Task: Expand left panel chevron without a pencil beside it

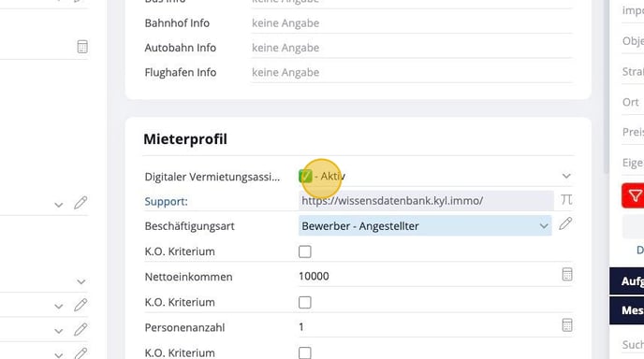Action: [81, 281]
